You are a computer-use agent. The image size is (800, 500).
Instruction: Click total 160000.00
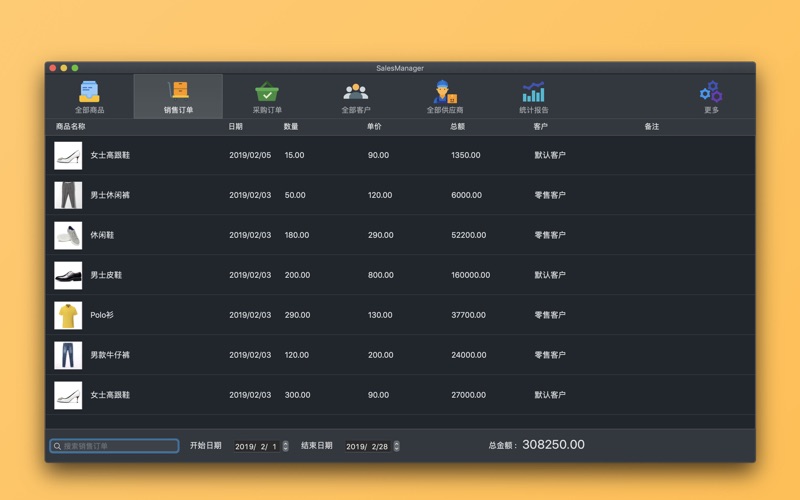click(470, 275)
